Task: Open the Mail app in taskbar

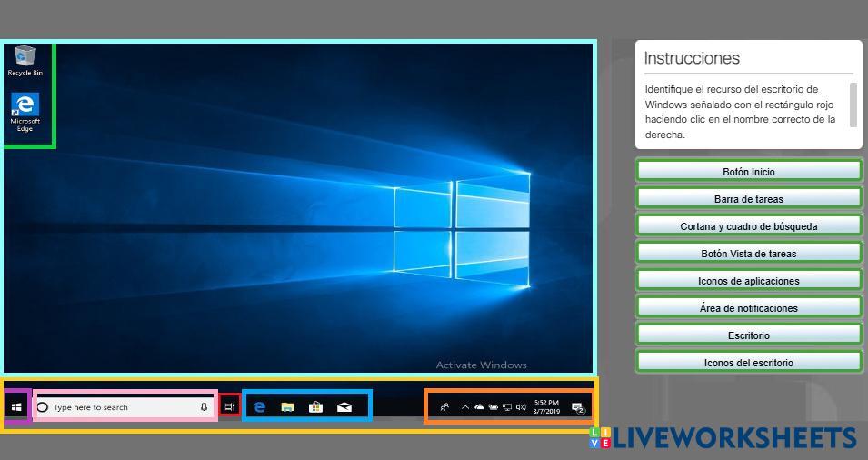Action: pos(344,407)
